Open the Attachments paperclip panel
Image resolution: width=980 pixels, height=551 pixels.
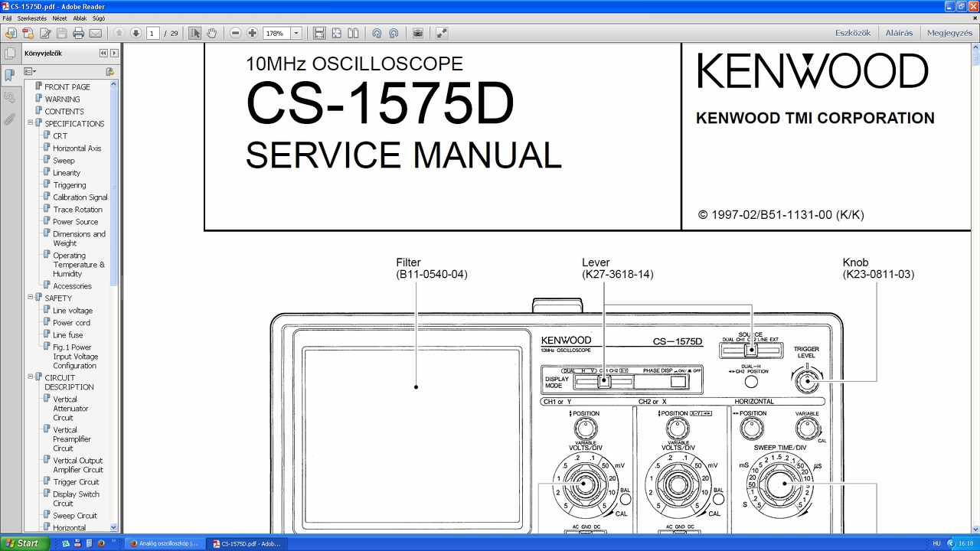[x=10, y=119]
